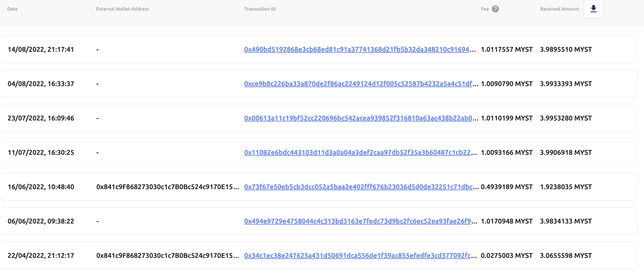Viewport: 644px width, 274px height.
Task: Open transaction link starting 0x494e9729e475
Action: coord(357,221)
